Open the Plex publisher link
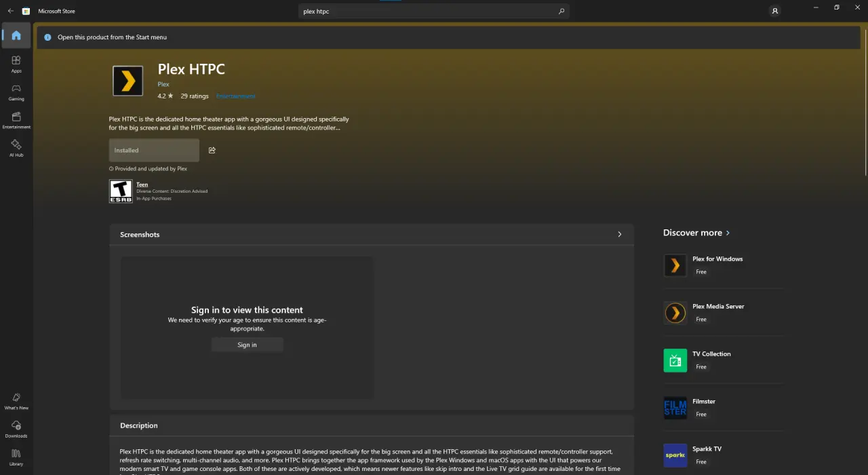Viewport: 868px width, 475px height. (163, 84)
